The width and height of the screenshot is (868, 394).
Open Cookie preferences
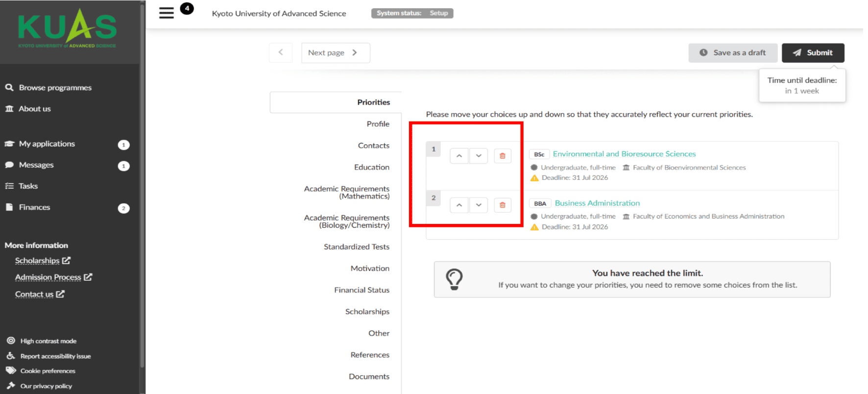[41, 370]
